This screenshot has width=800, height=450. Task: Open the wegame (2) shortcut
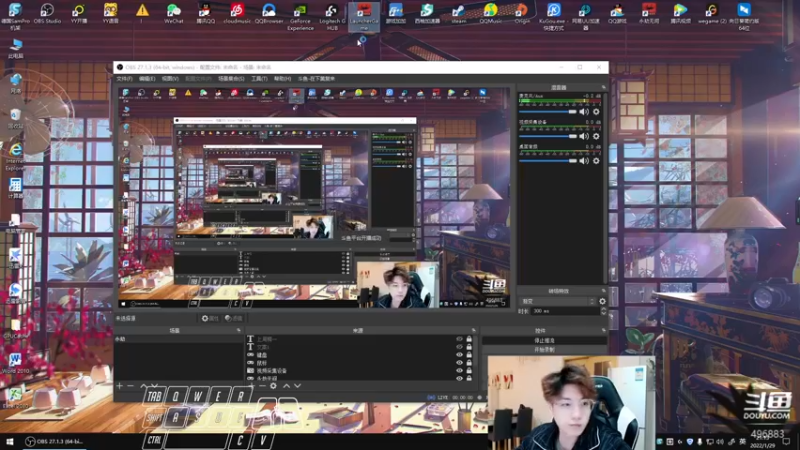[x=712, y=13]
